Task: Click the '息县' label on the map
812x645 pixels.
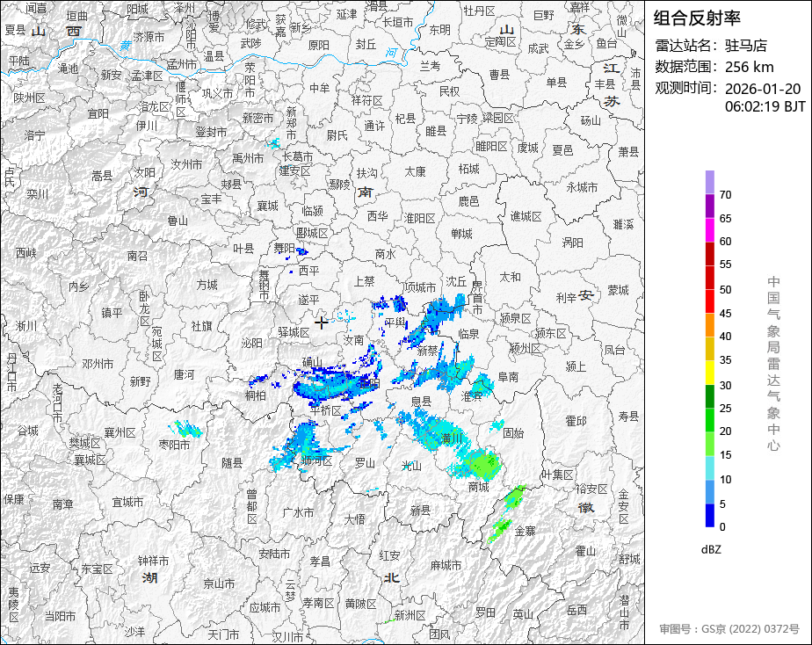Action: 421,402
